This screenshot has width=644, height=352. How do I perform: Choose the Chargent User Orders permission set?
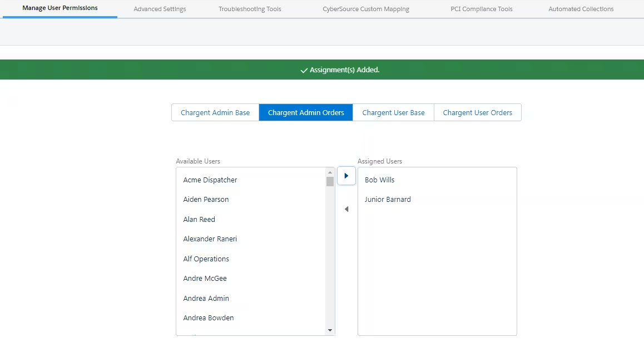(478, 112)
